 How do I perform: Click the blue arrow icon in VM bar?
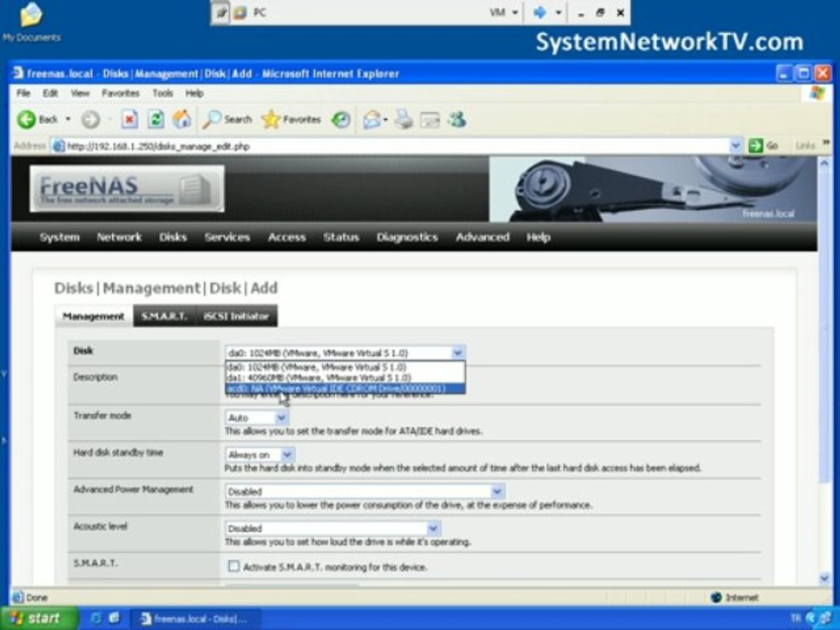pyautogui.click(x=540, y=12)
